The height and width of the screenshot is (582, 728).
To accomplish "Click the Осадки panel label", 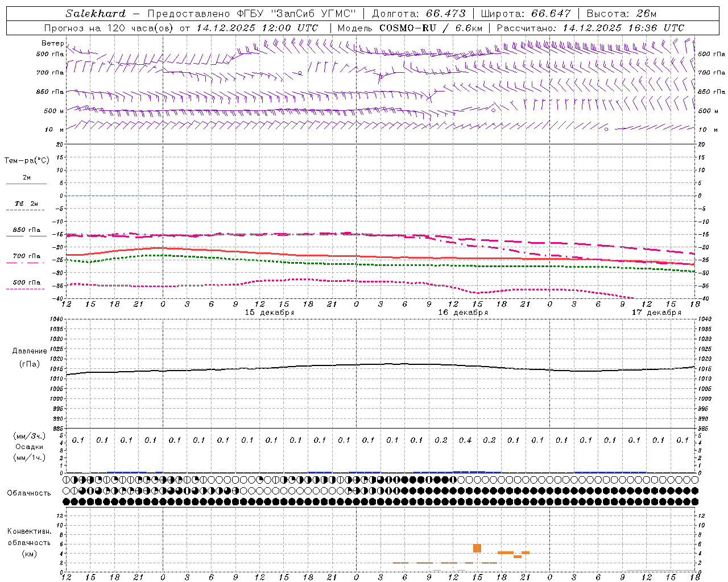I will (30, 447).
